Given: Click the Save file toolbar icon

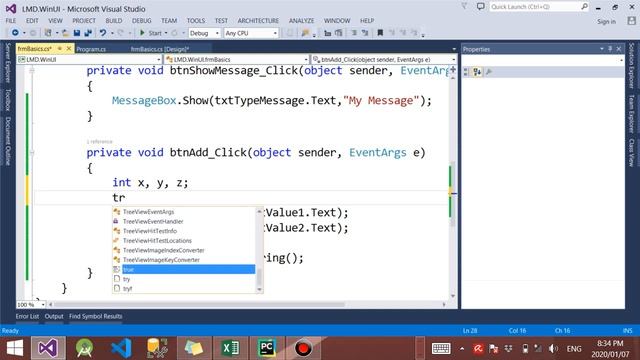Looking at the screenshot, I should (x=77, y=33).
